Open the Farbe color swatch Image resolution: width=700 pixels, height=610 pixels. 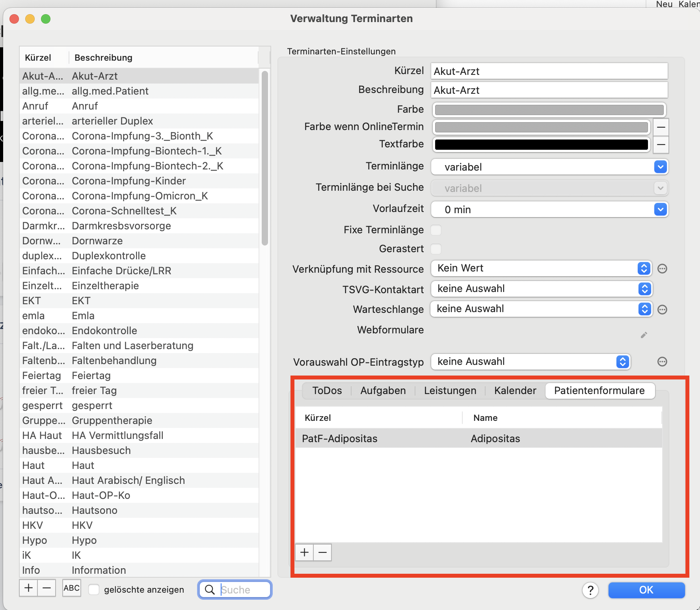click(x=549, y=110)
